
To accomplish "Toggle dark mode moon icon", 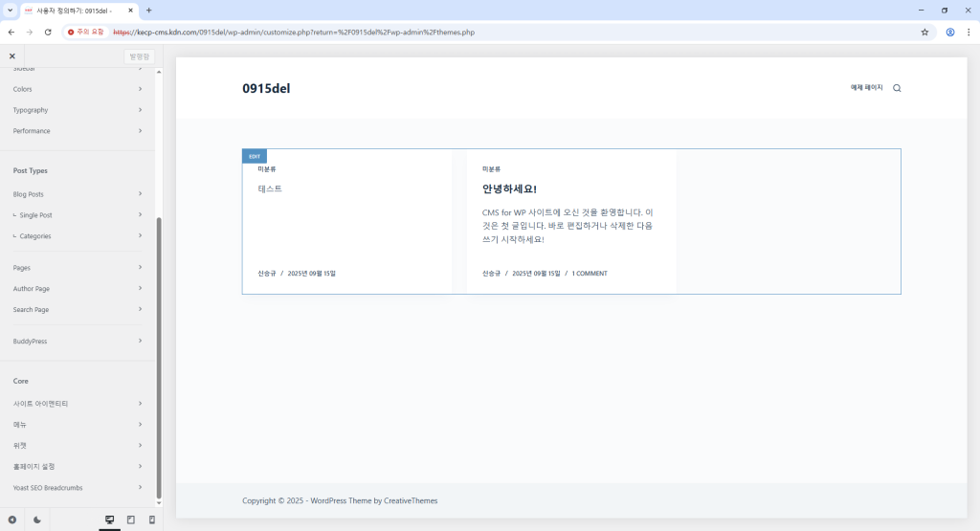I will coord(37,520).
